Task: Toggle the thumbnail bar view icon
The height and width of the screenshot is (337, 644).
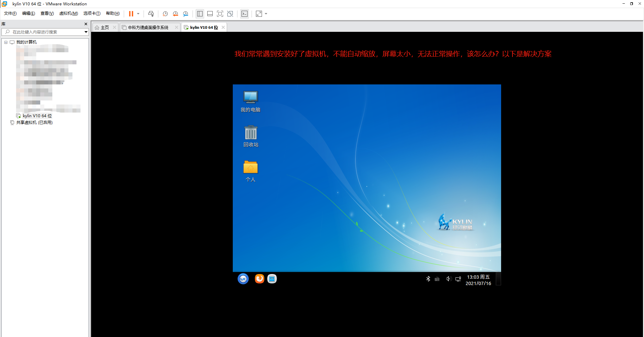Action: [210, 14]
